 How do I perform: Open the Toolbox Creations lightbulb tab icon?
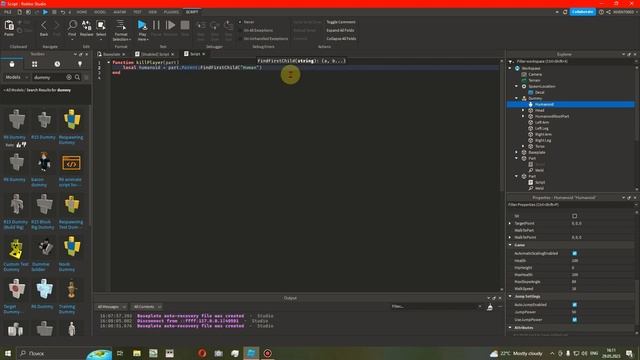tap(80, 64)
